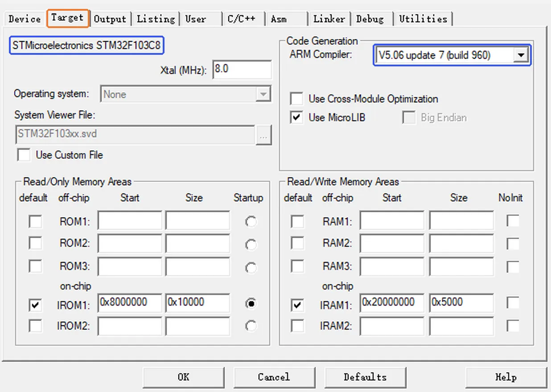The height and width of the screenshot is (392, 551).
Task: Enable Use Custom File checkbox
Action: [24, 155]
